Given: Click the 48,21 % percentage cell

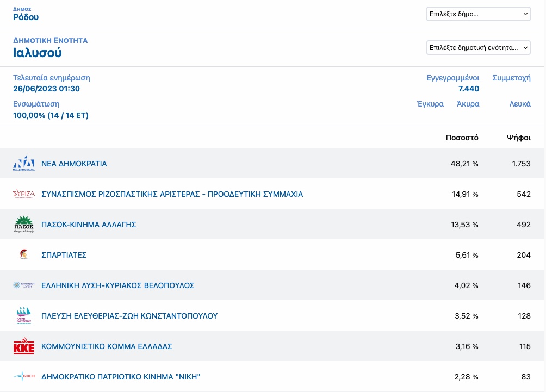Looking at the screenshot, I should [464, 164].
